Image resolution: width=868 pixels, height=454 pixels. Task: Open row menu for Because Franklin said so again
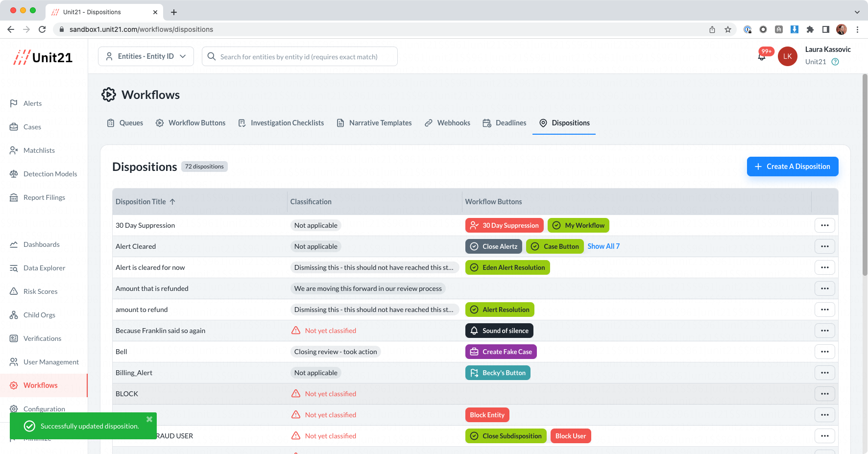coord(825,331)
